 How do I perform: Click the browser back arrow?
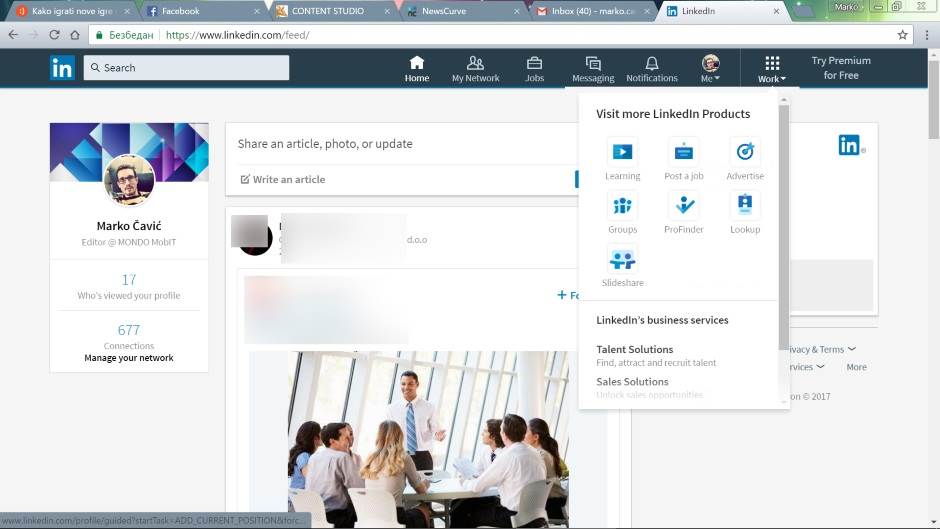click(13, 35)
